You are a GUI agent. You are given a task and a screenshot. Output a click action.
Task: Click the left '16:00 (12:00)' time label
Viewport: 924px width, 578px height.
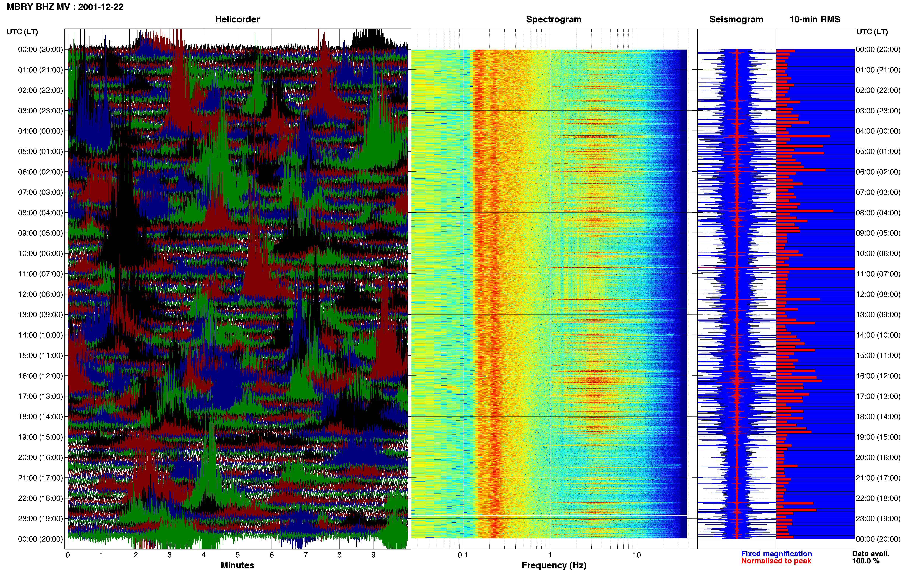click(41, 376)
